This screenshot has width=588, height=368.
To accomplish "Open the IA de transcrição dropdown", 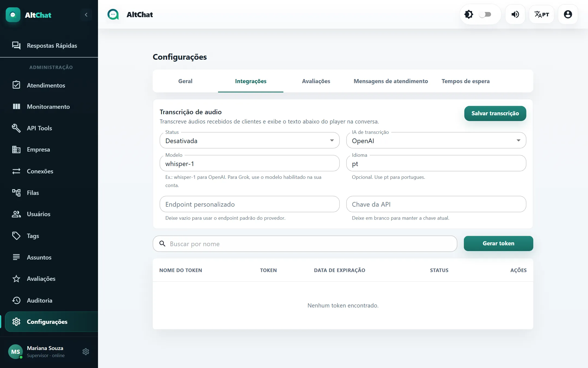I will coord(436,140).
